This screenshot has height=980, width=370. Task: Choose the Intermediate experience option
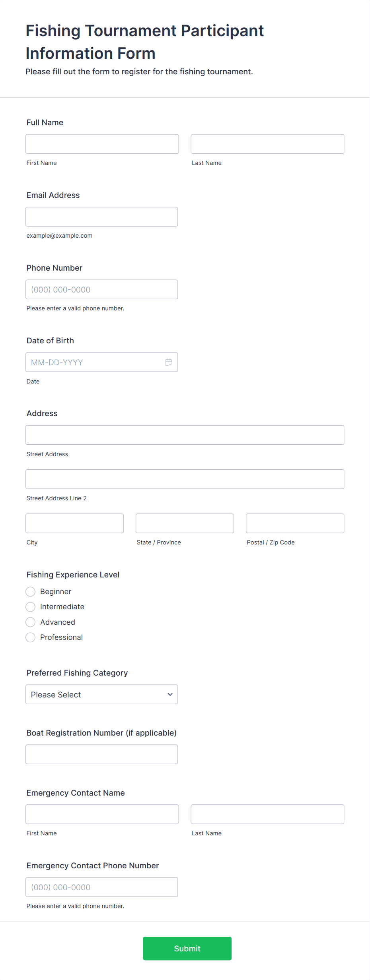pyautogui.click(x=30, y=607)
